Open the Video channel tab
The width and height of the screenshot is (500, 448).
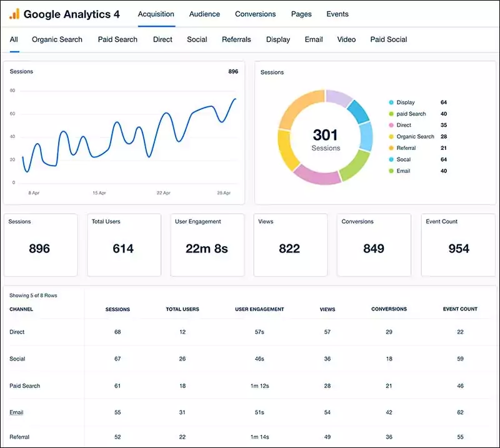(x=346, y=39)
